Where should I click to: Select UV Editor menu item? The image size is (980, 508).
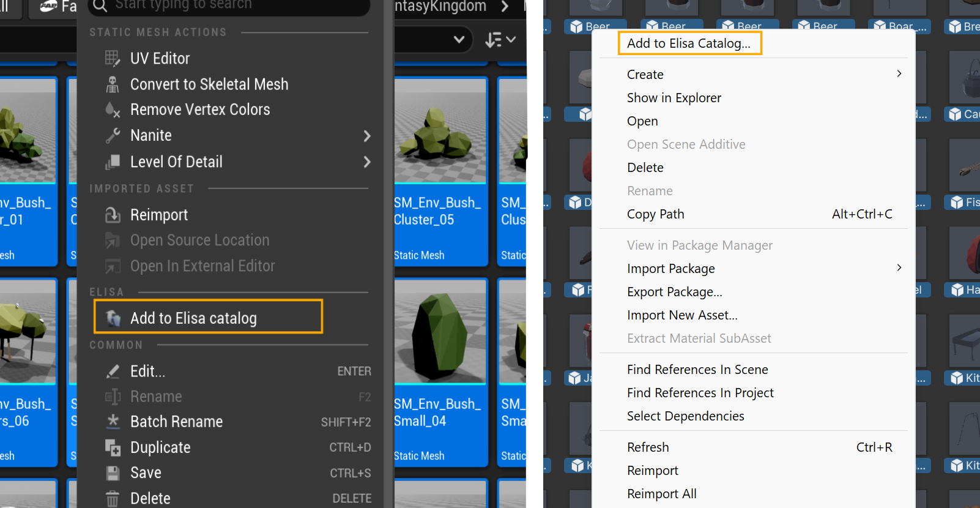pyautogui.click(x=160, y=58)
